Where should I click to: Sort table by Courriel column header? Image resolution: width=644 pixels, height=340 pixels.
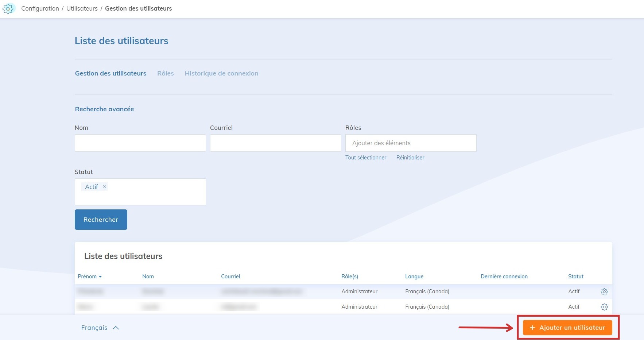(230, 277)
